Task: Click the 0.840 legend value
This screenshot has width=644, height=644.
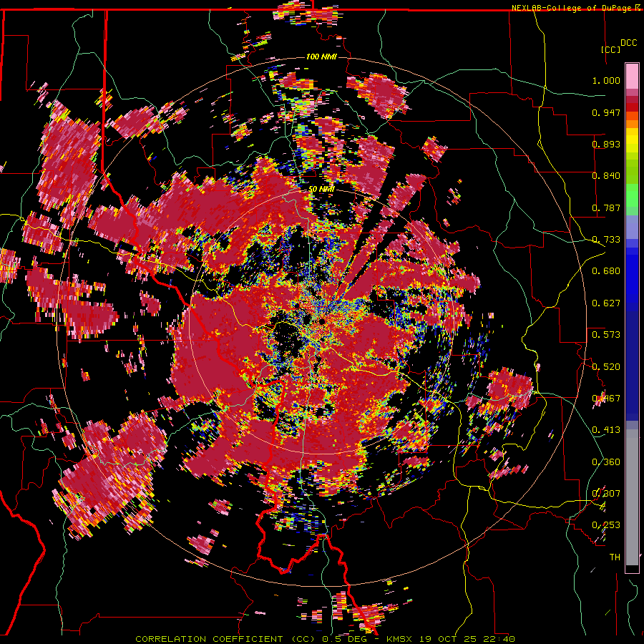Action: pos(606,176)
